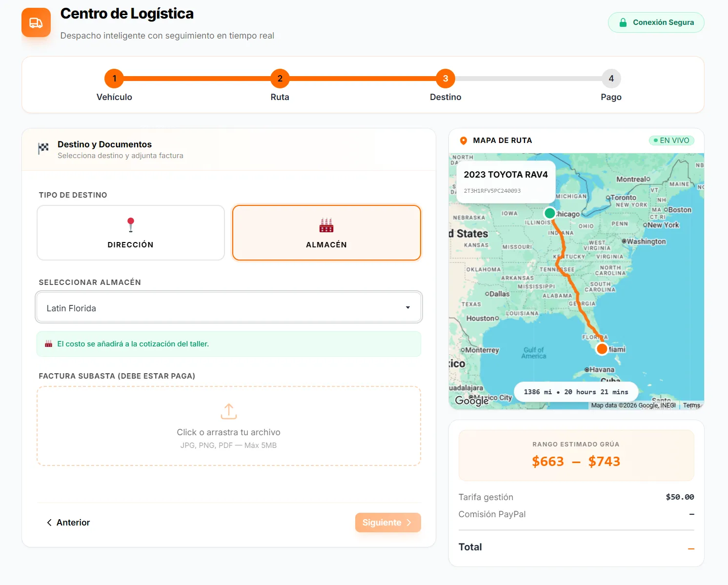Viewport: 728px width, 585px height.
Task: Click the checkered flag icon beside Destino y Documentos
Action: point(43,148)
